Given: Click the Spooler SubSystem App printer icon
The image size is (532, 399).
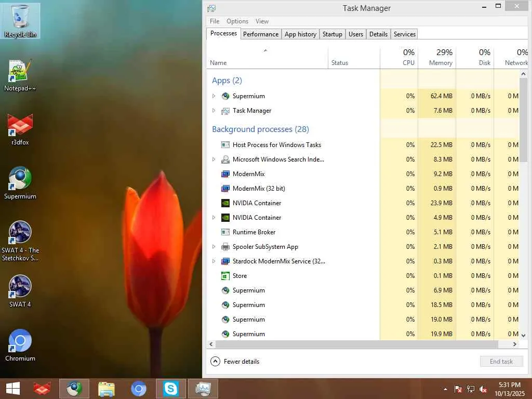Looking at the screenshot, I should pyautogui.click(x=225, y=247).
